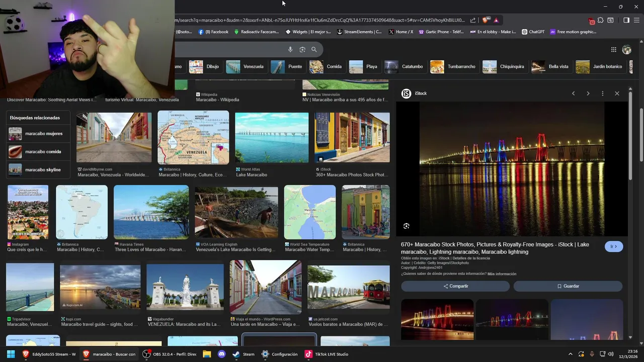644x362 pixels.
Task: Open Facebook bookmark
Action: point(213,32)
